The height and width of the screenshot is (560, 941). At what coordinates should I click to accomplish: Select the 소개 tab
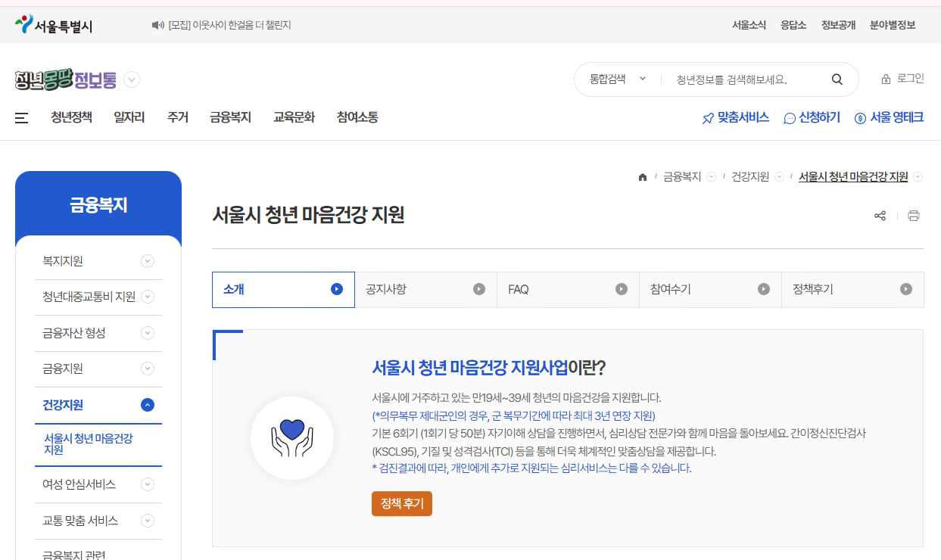tap(283, 290)
